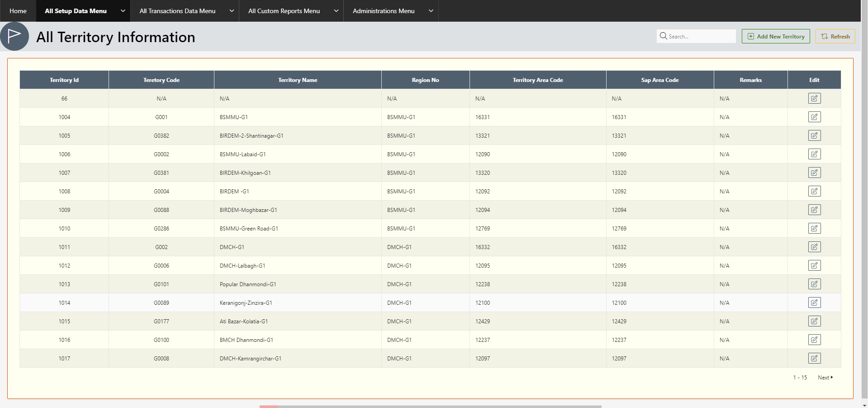Click Territory Name column header
The height and width of the screenshot is (408, 868).
[x=298, y=80]
